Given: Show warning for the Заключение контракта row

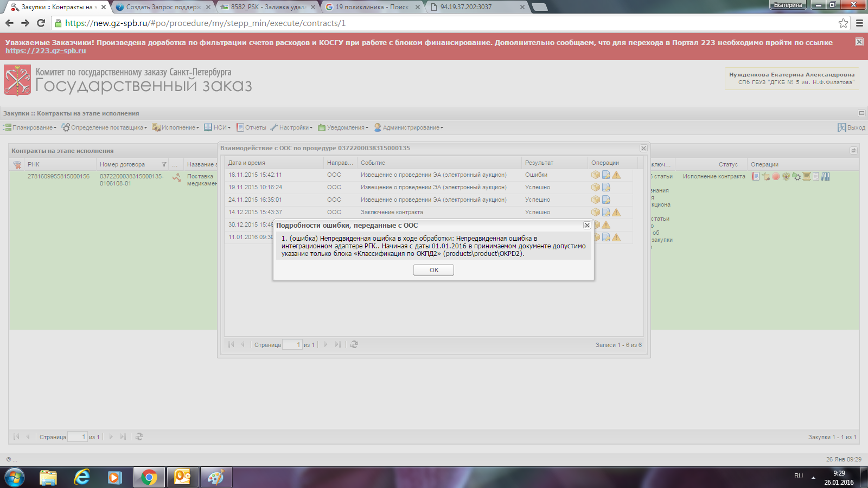Looking at the screenshot, I should pyautogui.click(x=616, y=212).
